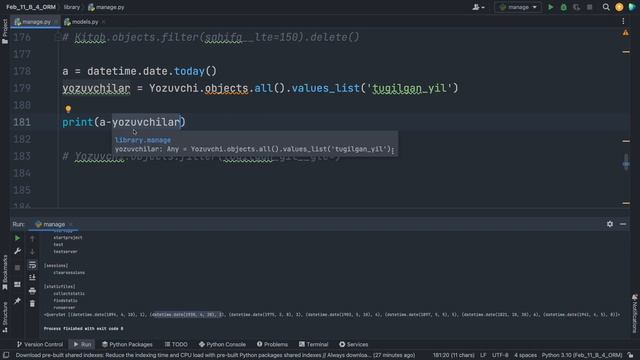Image resolution: width=640 pixels, height=360 pixels.
Task: Open the editor tabs more-options menu
Action: 623,21
